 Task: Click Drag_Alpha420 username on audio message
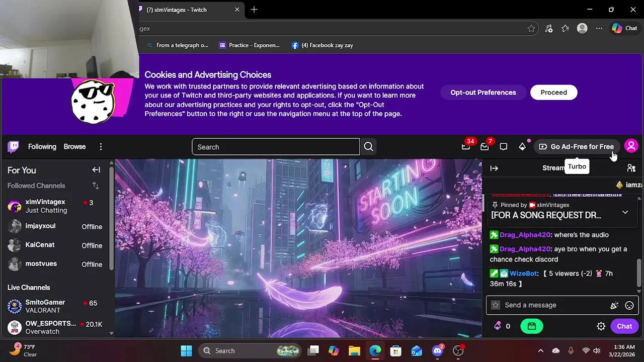coord(525,235)
